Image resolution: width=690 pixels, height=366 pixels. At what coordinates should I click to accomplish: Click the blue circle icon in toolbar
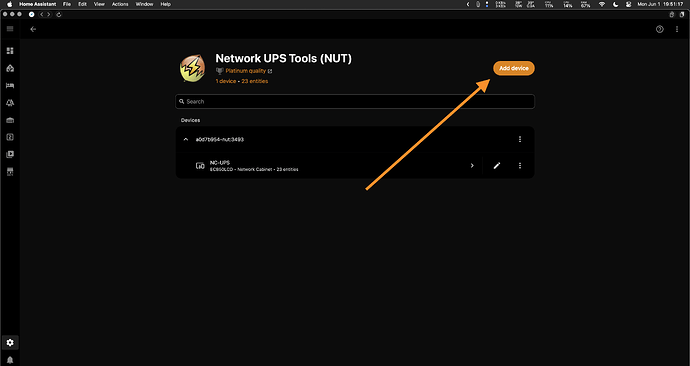point(31,15)
